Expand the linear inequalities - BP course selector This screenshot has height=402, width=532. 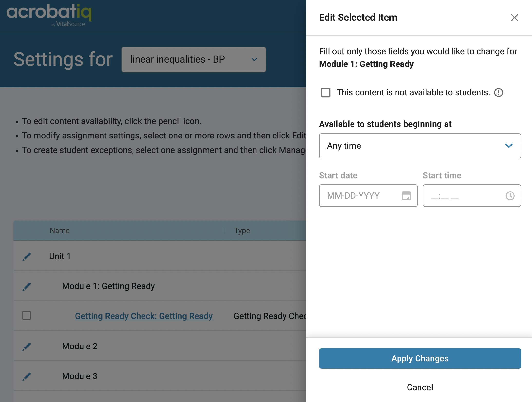(x=193, y=59)
